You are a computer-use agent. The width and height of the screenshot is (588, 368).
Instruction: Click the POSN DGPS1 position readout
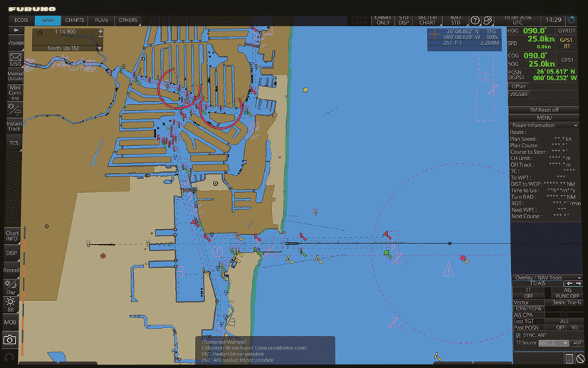542,75
